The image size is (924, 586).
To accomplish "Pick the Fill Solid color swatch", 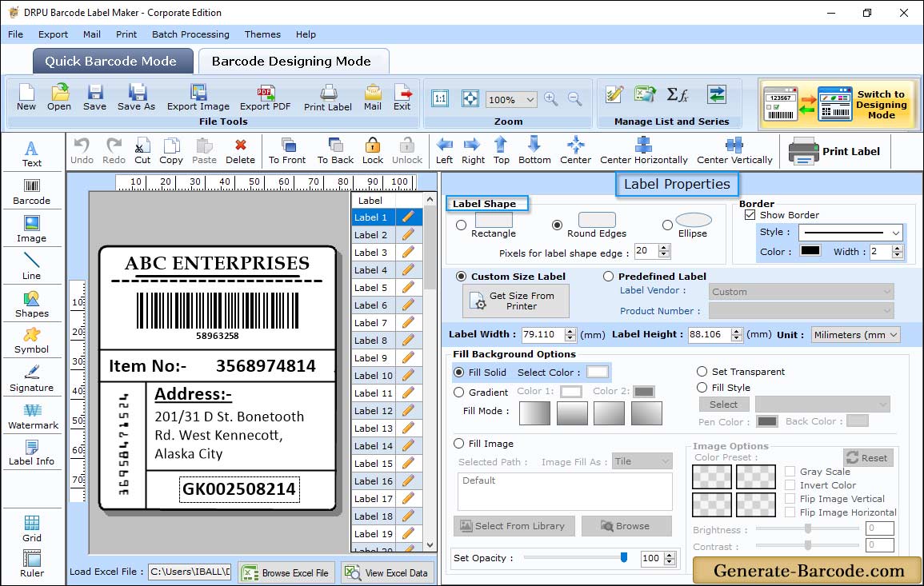I will click(598, 373).
